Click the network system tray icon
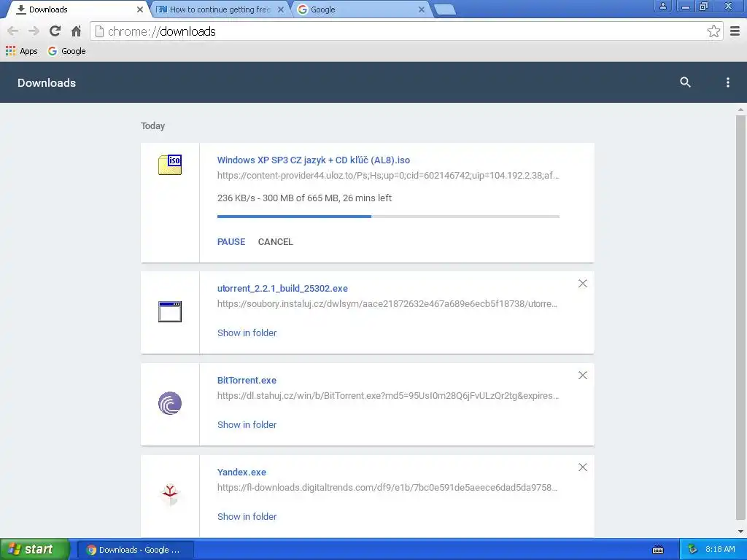The height and width of the screenshot is (560, 747). [692, 550]
